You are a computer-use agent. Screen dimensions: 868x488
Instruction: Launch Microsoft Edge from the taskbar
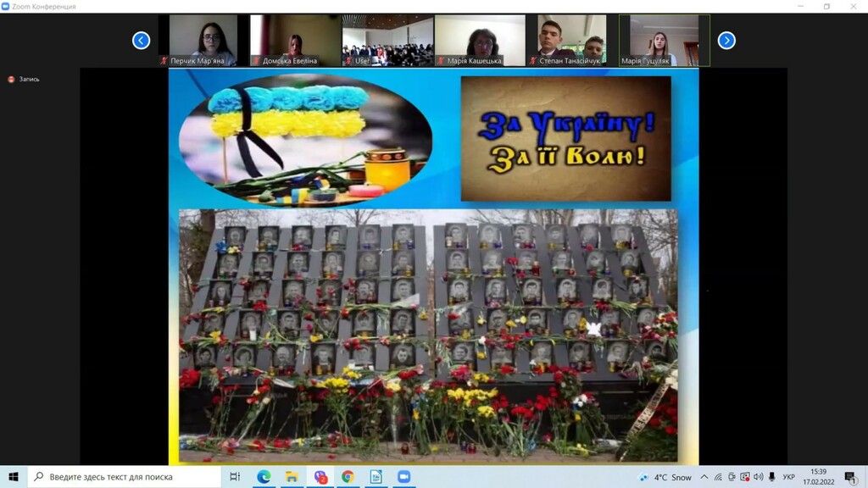tap(263, 477)
